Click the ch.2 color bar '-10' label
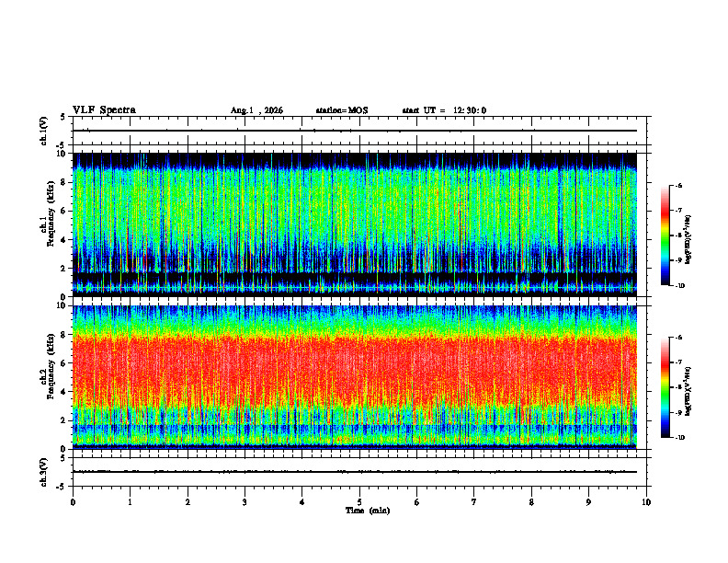Image resolution: width=728 pixels, height=563 pixels. [679, 438]
